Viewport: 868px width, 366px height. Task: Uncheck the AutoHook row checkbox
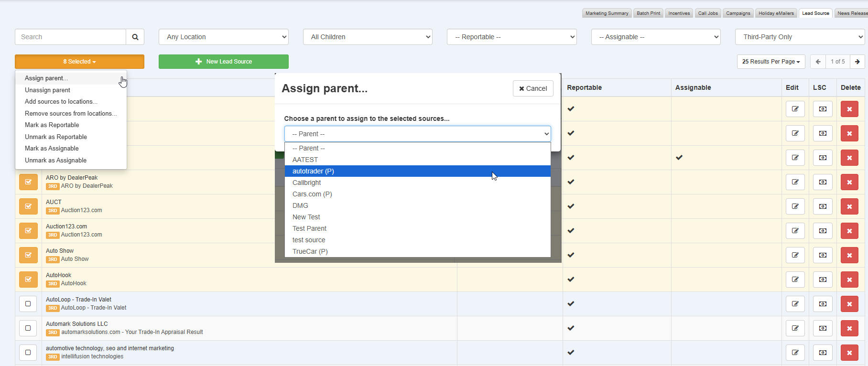point(28,280)
